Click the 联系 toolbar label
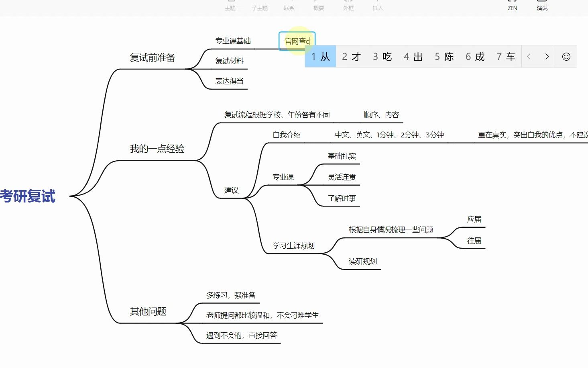 289,8
